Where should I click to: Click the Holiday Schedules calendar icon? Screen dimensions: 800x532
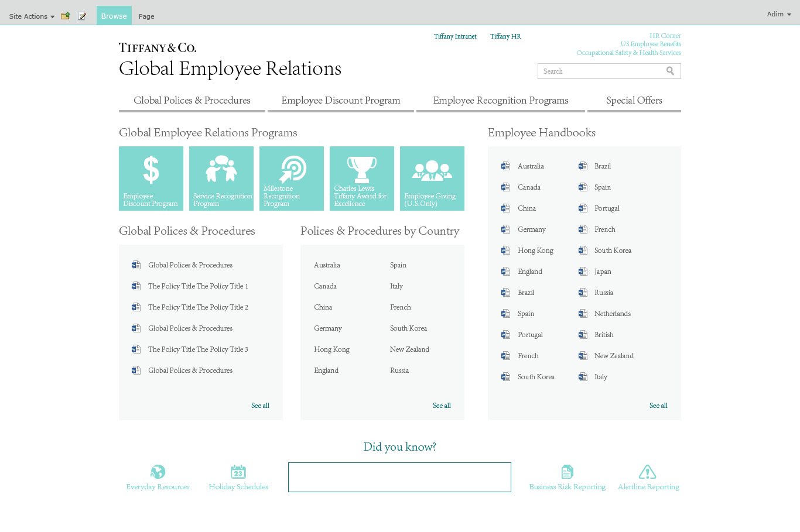tap(238, 472)
